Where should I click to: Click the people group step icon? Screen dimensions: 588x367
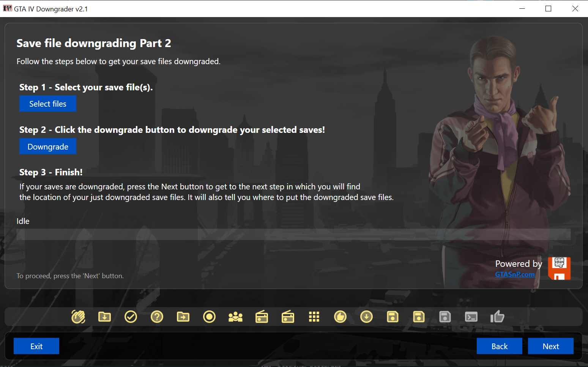[x=235, y=317]
